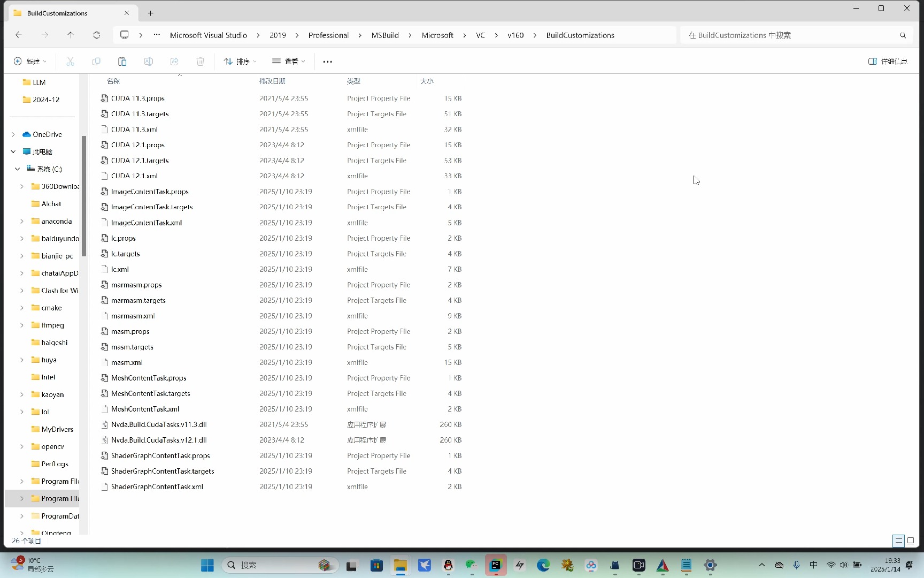Refresh the current folder
The width and height of the screenshot is (924, 578).
(x=97, y=35)
